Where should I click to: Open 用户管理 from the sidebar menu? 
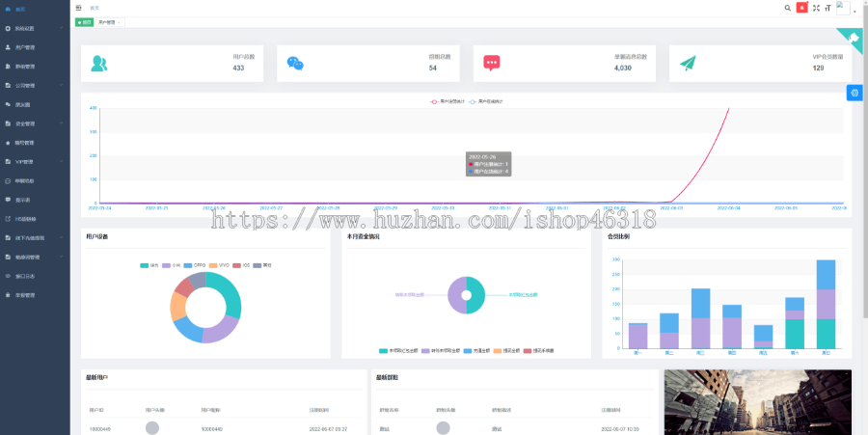35,47
